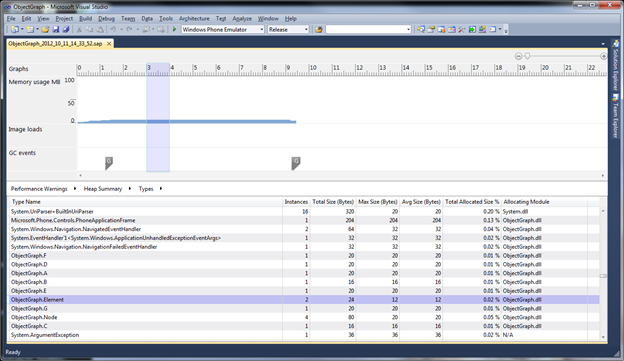This screenshot has width=624, height=361.
Task: Click the New Project toolbar icon
Action: [15, 29]
